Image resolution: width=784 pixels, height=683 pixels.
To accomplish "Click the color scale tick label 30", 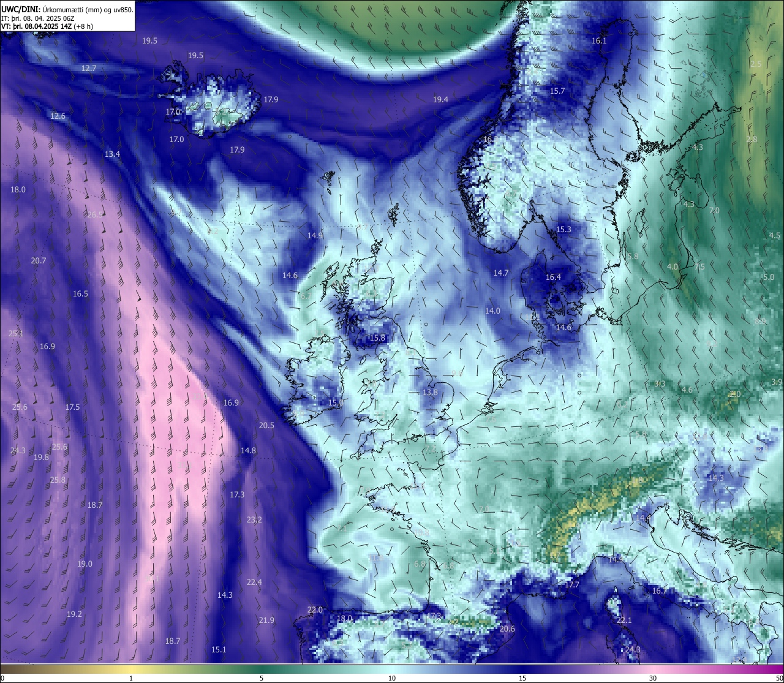I will tap(653, 678).
